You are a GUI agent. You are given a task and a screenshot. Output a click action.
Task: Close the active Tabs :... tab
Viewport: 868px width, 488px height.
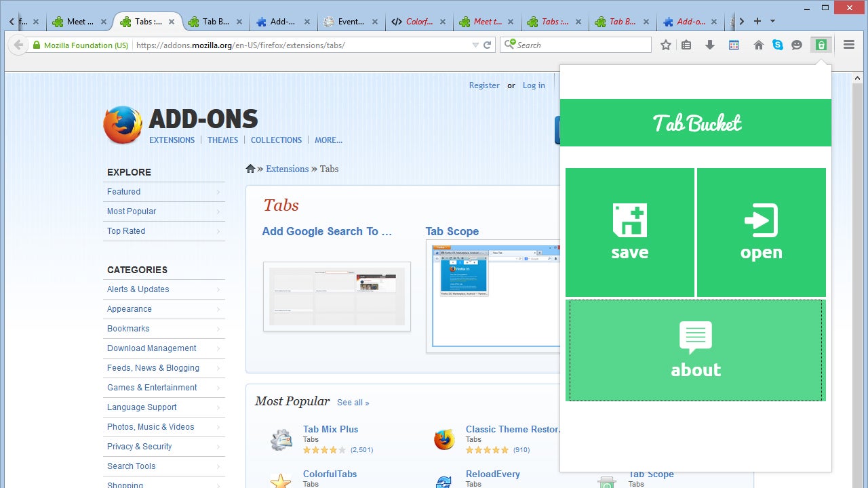[x=172, y=22]
